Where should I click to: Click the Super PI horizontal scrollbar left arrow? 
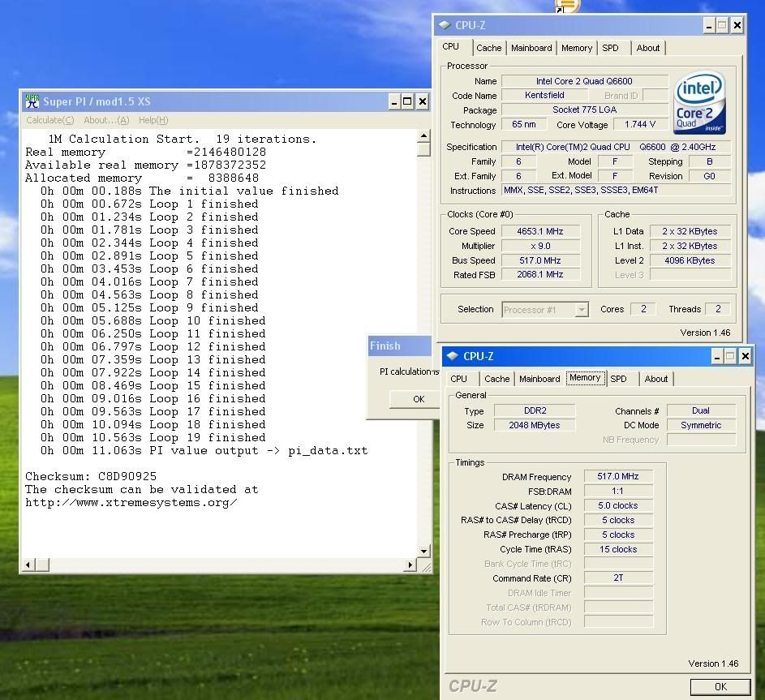coord(28,565)
